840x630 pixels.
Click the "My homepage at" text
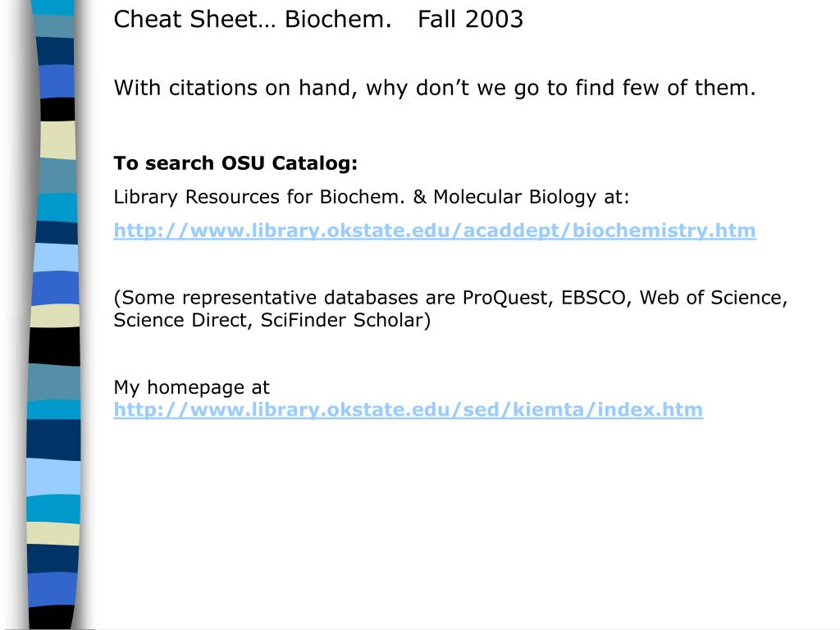coord(191,387)
